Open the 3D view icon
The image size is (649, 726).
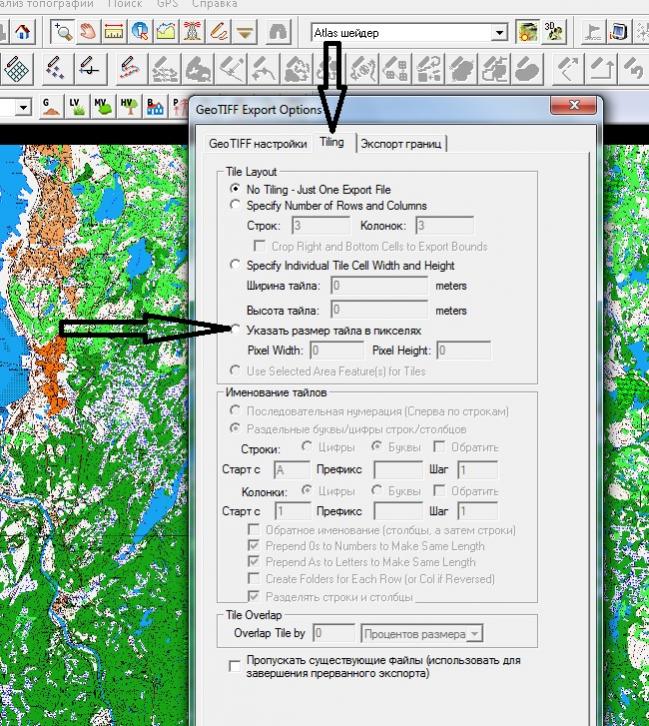(553, 33)
